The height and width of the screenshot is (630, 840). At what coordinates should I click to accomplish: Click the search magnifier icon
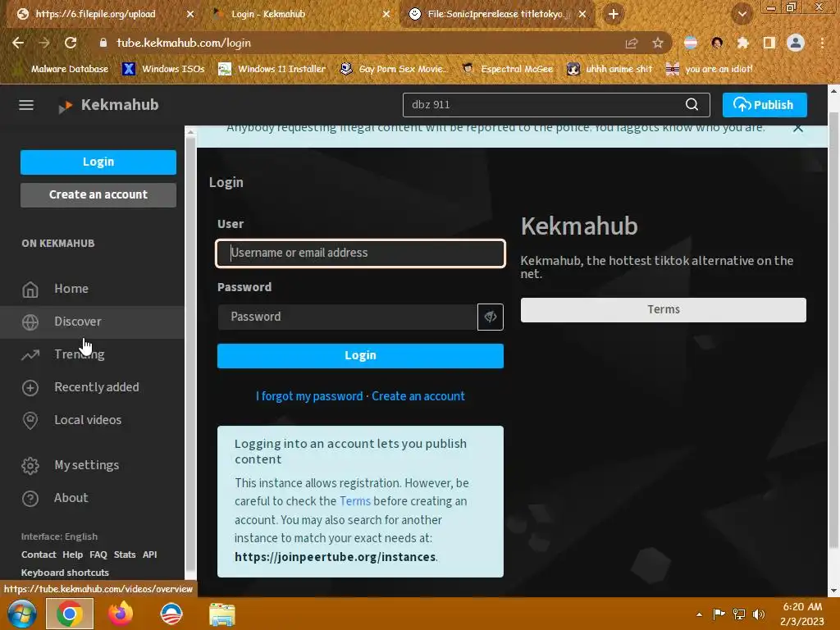[x=692, y=104]
